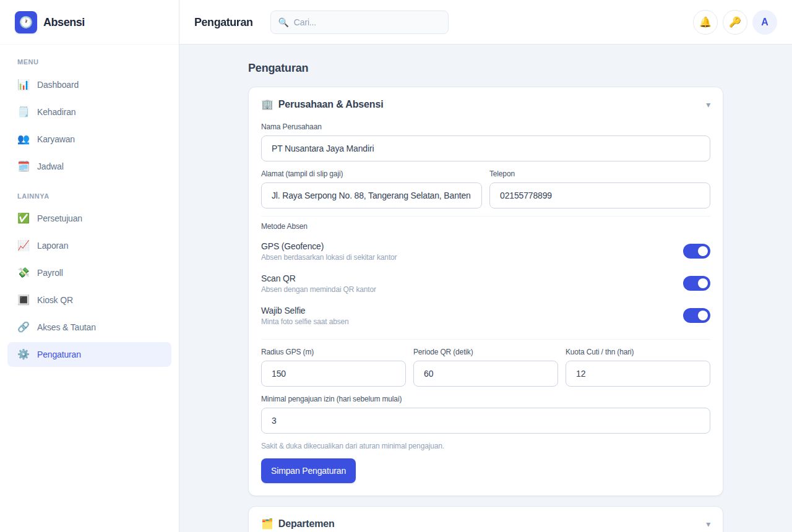Open the user avatar "A" menu
This screenshot has width=792, height=532.
point(765,22)
